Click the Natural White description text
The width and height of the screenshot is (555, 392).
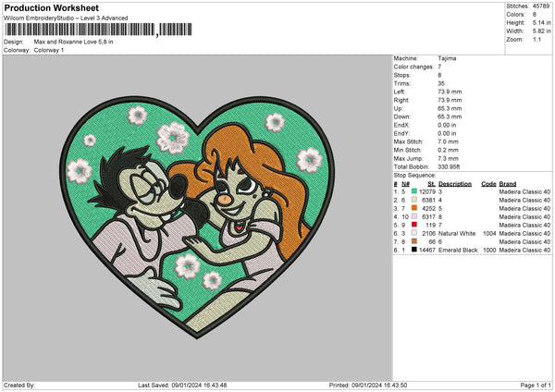coord(457,233)
